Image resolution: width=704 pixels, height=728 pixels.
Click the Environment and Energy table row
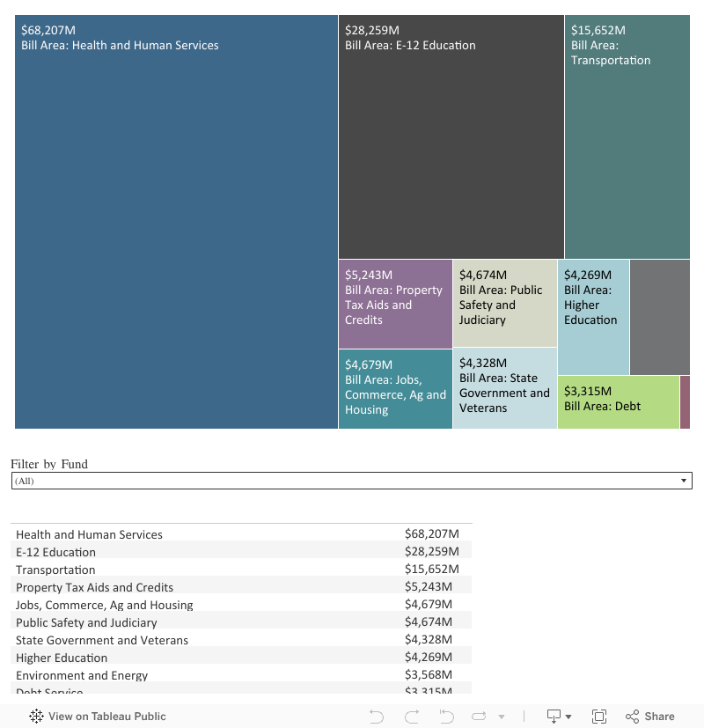click(x=82, y=675)
